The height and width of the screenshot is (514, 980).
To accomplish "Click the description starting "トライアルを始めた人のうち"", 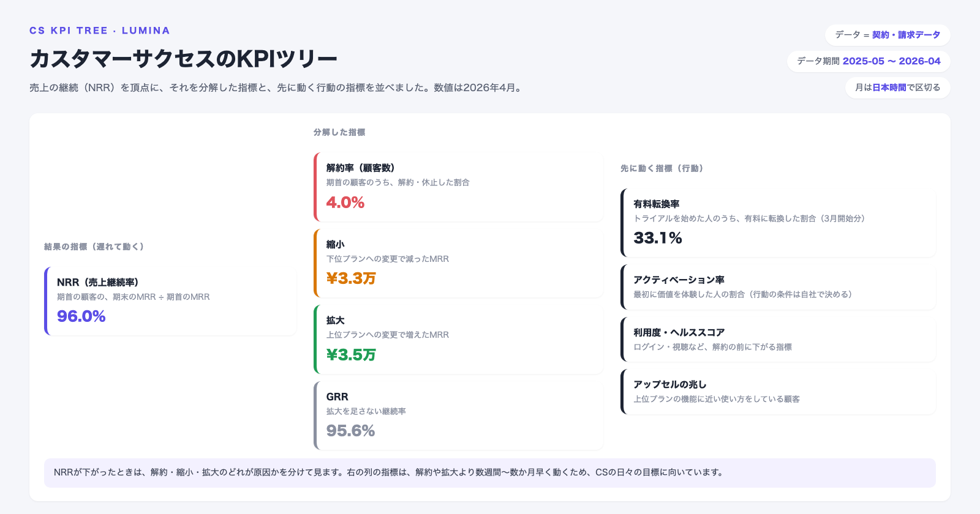I will click(749, 218).
